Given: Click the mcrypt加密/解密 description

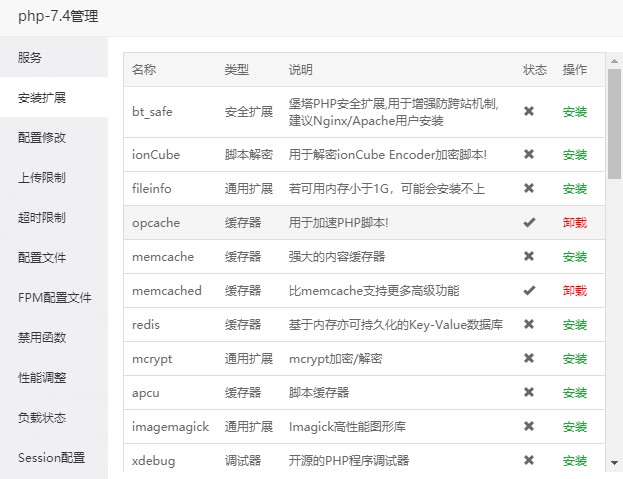Looking at the screenshot, I should (x=335, y=359).
